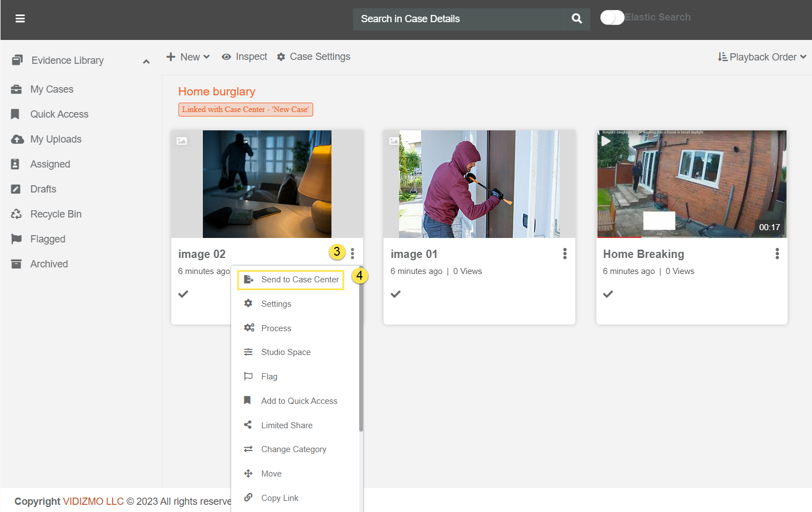Click the search magnifier icon
The height and width of the screenshot is (512, 812).
tap(576, 19)
